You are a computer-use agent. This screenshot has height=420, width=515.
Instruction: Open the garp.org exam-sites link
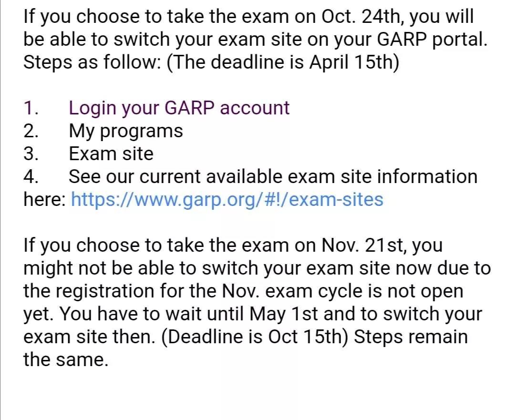click(227, 200)
